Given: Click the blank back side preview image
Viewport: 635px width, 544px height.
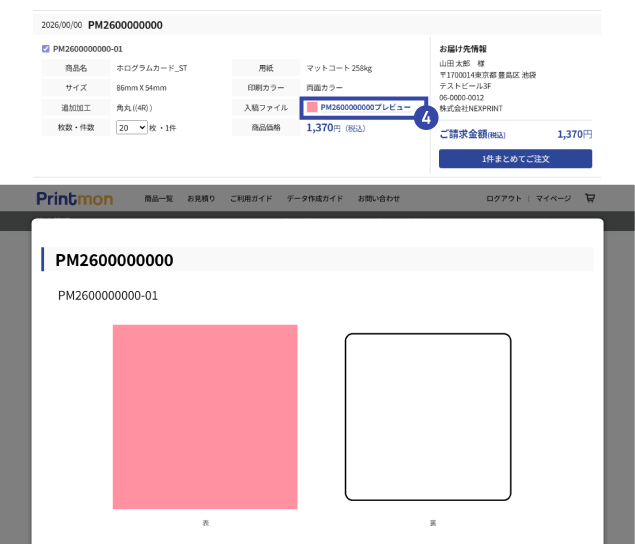Looking at the screenshot, I should click(x=428, y=416).
